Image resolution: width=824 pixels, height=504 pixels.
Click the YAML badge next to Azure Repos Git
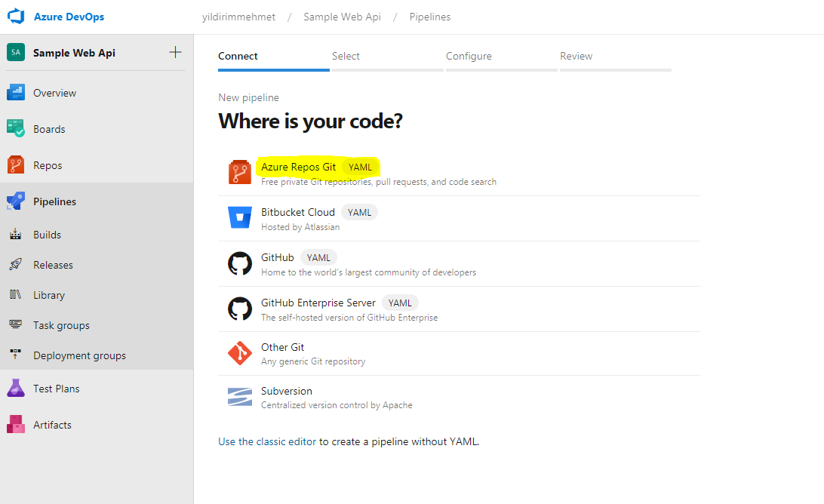pyautogui.click(x=360, y=167)
